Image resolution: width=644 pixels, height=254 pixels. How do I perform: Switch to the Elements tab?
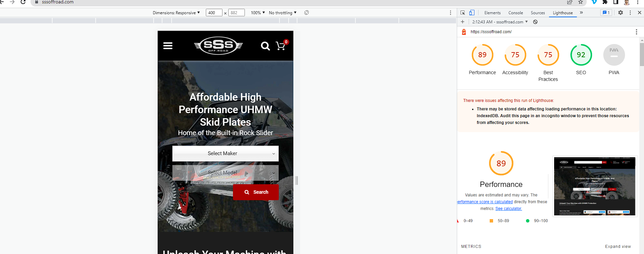[x=492, y=13]
